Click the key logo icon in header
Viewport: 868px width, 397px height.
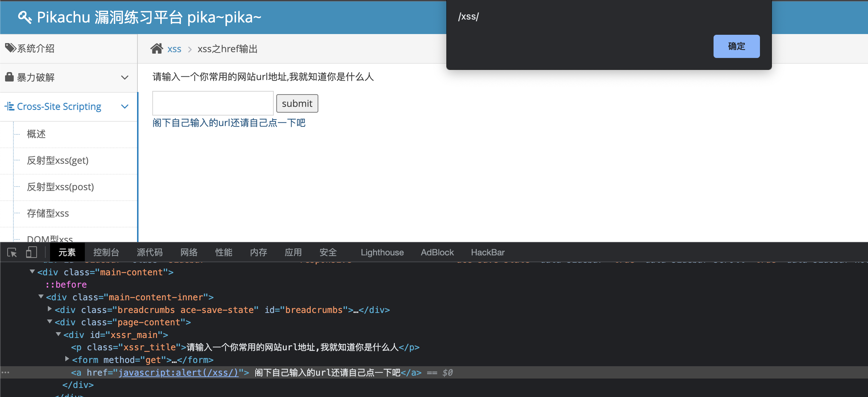coord(25,17)
